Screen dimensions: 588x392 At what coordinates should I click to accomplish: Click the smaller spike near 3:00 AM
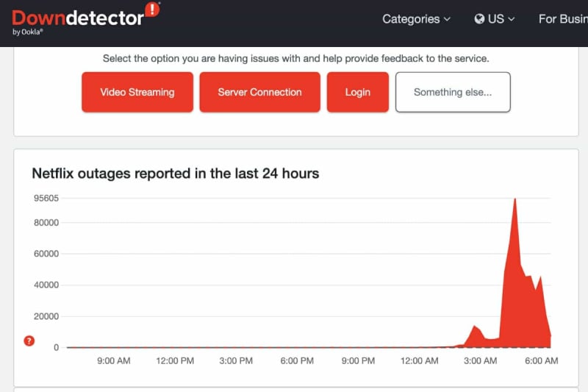tap(476, 327)
